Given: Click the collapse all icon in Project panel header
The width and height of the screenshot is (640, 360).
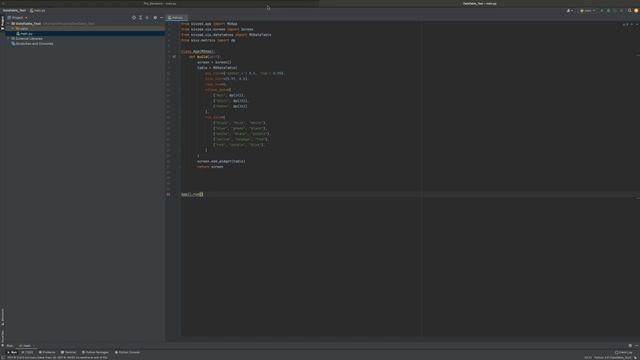Looking at the screenshot, I should [147, 18].
